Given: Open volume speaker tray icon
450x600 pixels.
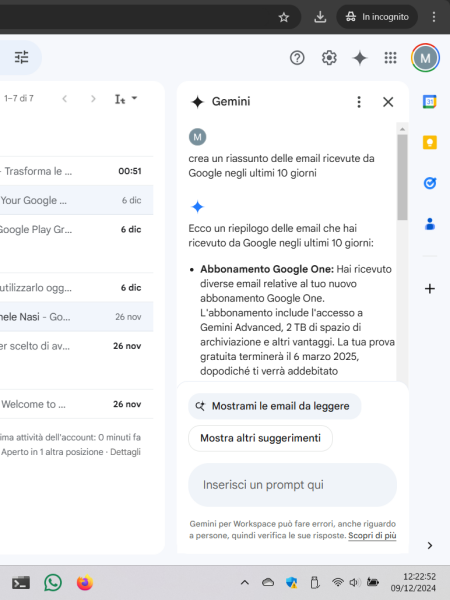Looking at the screenshot, I should [x=355, y=583].
